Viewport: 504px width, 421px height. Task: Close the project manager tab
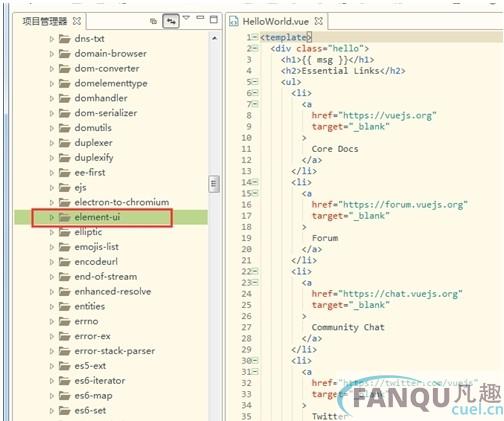(77, 21)
